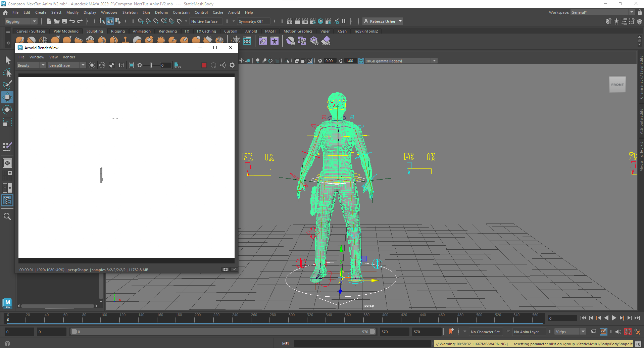Play the animation forwards
This screenshot has width=644, height=348.
coord(614,318)
